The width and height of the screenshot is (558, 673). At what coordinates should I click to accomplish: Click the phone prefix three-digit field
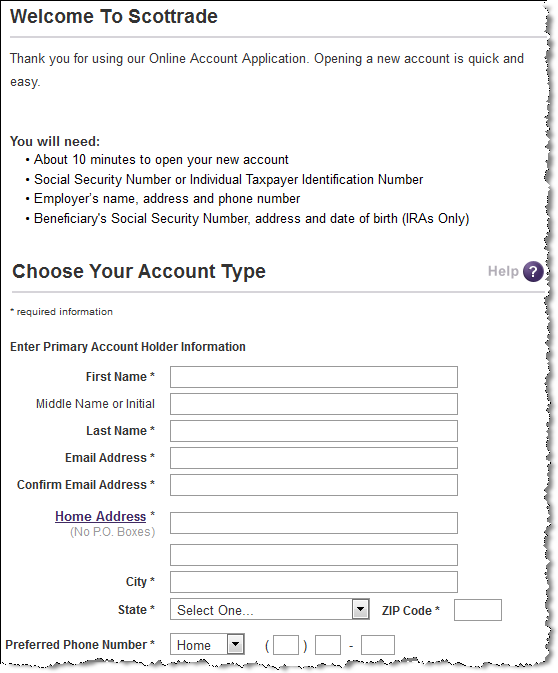(x=328, y=645)
